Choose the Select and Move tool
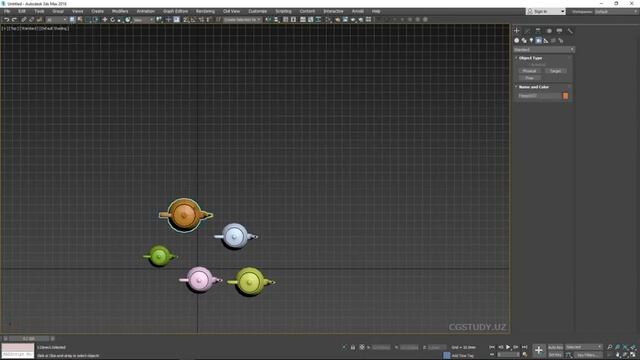 click(104, 20)
